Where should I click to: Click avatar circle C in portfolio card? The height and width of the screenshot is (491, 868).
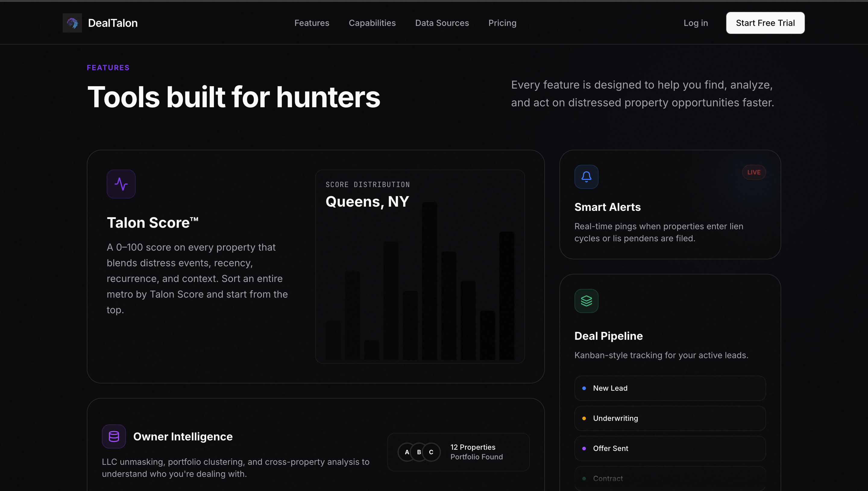431,452
